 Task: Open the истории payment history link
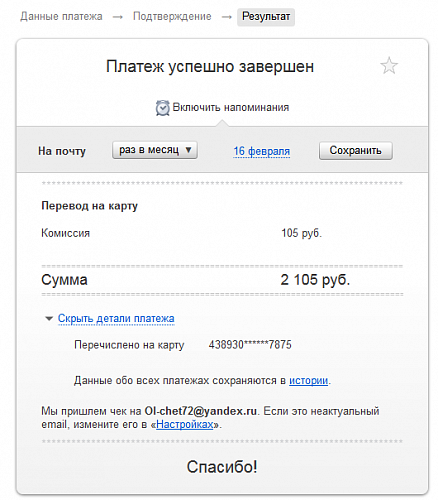[x=309, y=380]
